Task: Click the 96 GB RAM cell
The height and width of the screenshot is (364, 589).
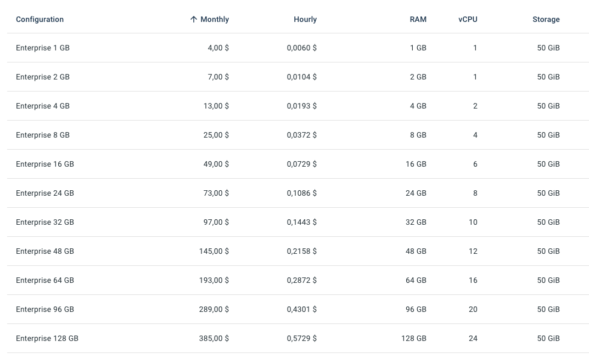Action: point(416,310)
